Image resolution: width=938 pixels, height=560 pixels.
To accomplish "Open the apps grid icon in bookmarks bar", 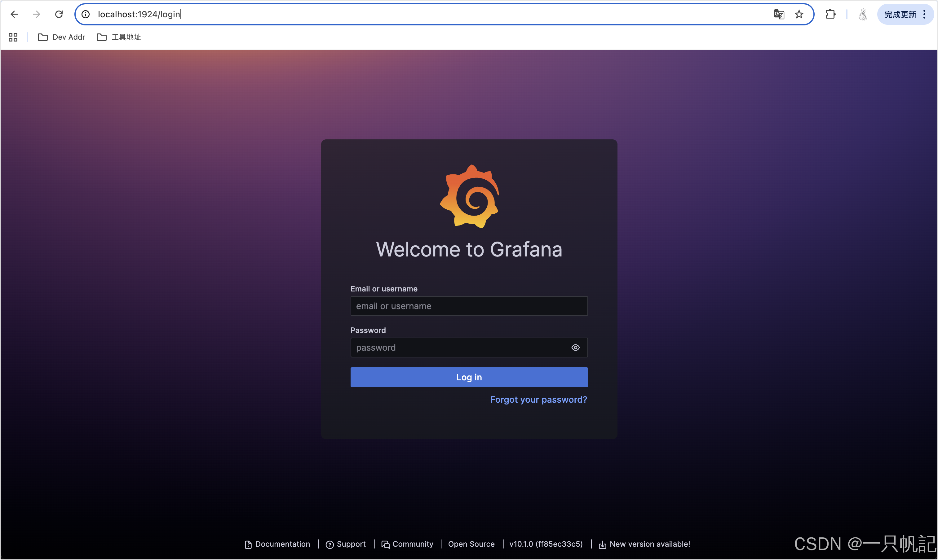I will [13, 37].
